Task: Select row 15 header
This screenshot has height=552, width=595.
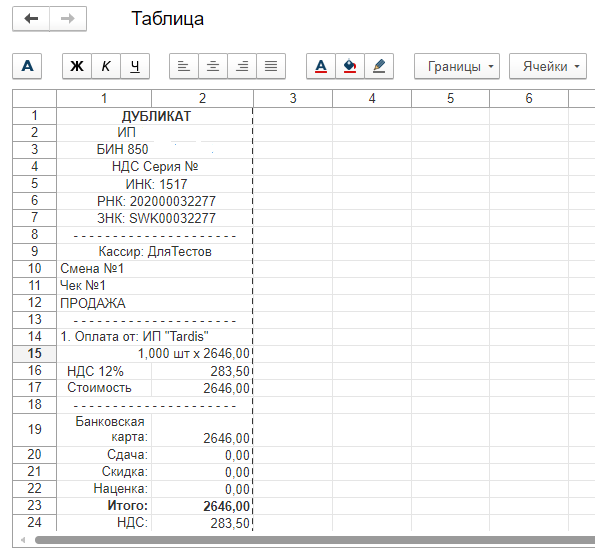Action: 35,354
